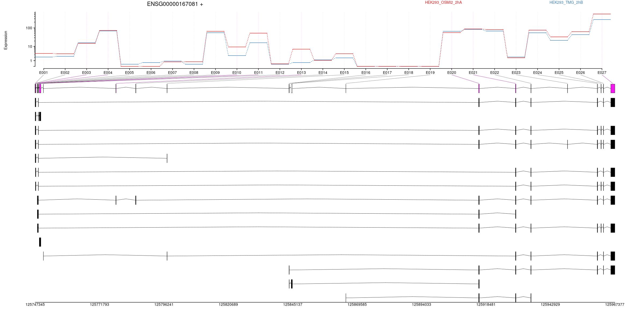
Task: Click the red E027 expression line segment
Action: [x=602, y=14]
